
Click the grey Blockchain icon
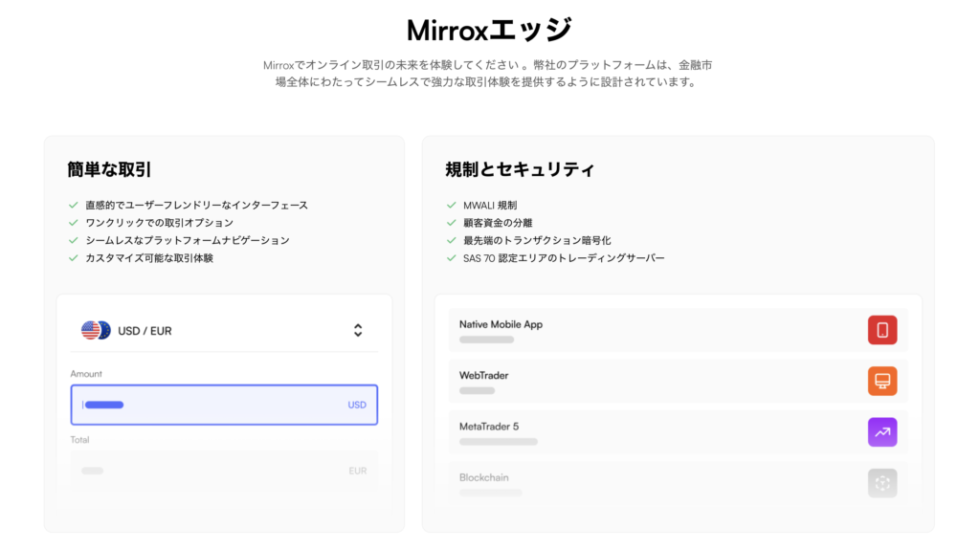tap(881, 483)
